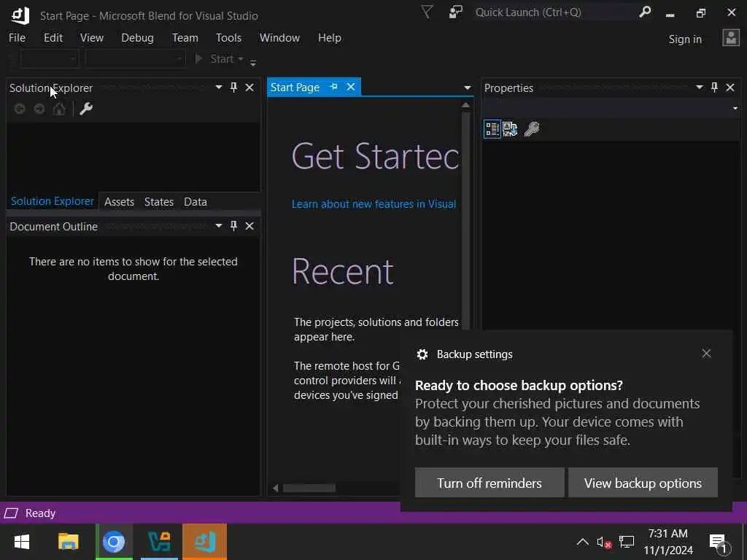Viewport: 747px width, 560px height.
Task: Click the Start Page scroll left arrow
Action: point(275,488)
